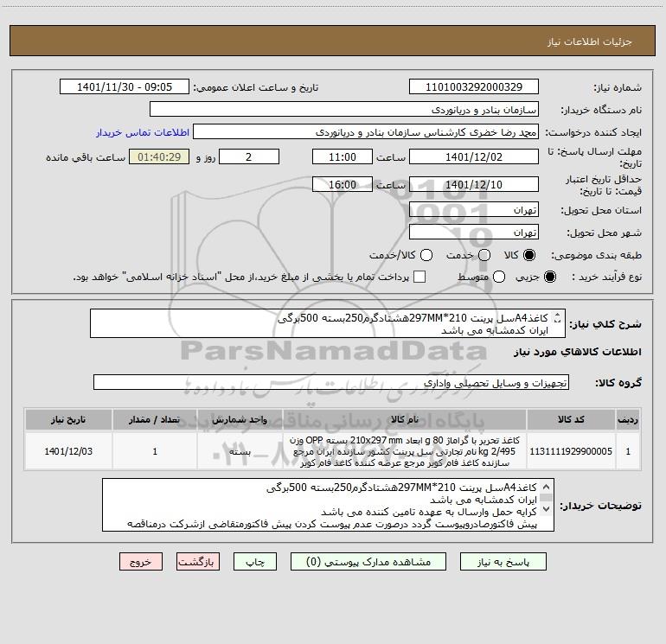Click the توضیحات خریدار text area
This screenshot has width=666, height=644.
[x=328, y=505]
